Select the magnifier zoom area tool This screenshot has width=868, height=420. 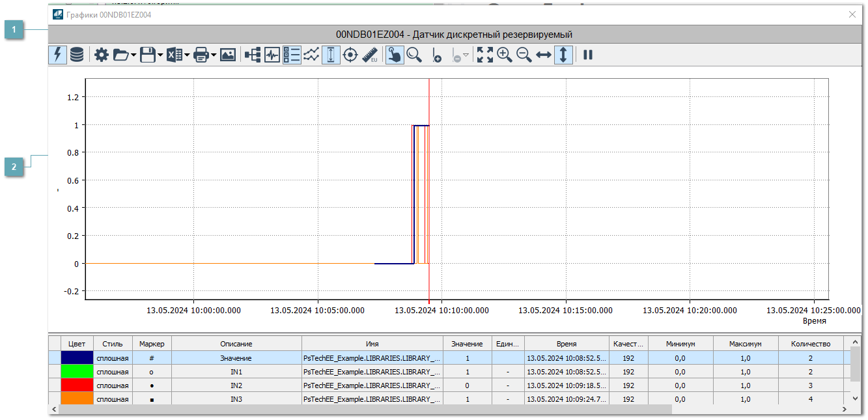click(414, 55)
